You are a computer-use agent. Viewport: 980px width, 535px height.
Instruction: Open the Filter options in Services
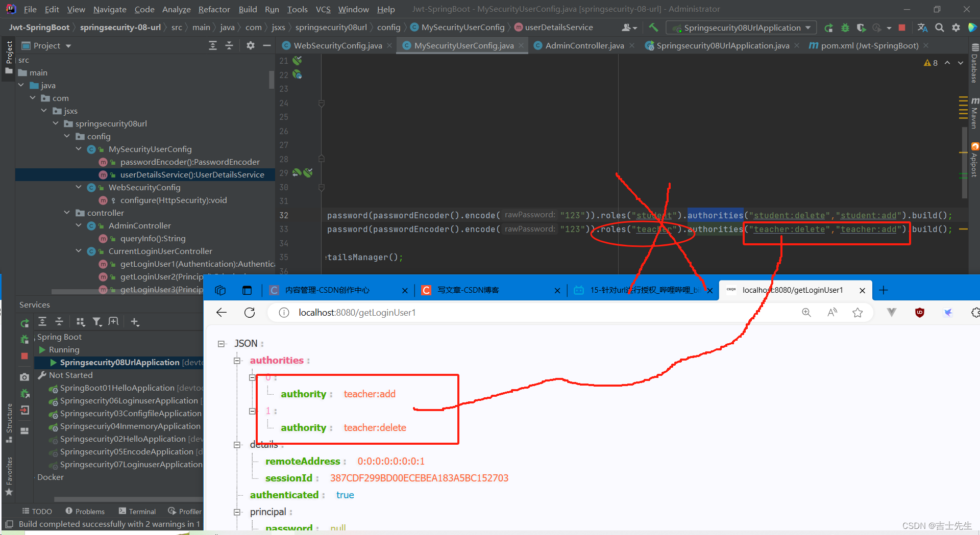tap(97, 321)
